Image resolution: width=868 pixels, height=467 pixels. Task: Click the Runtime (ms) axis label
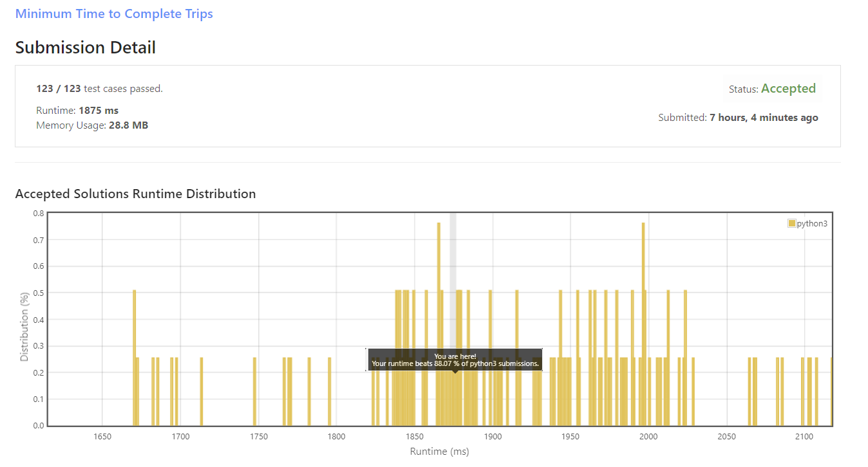440,452
